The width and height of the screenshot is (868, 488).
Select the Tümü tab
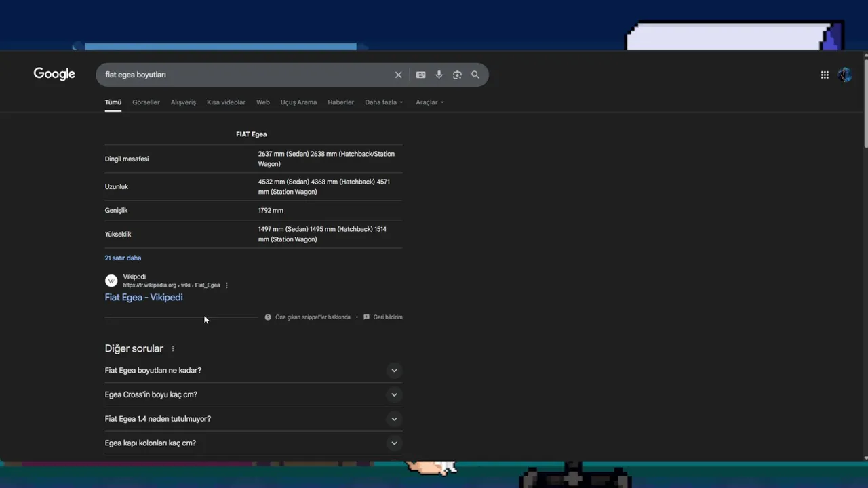point(113,102)
